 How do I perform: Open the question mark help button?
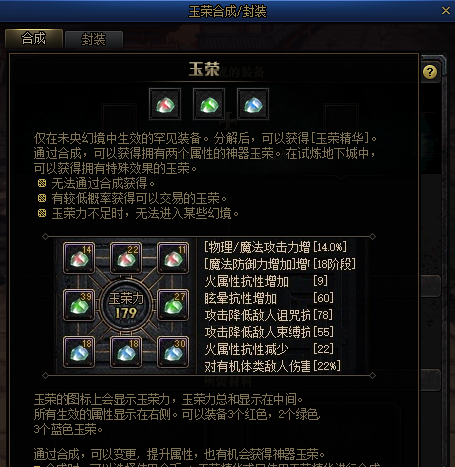tap(430, 72)
